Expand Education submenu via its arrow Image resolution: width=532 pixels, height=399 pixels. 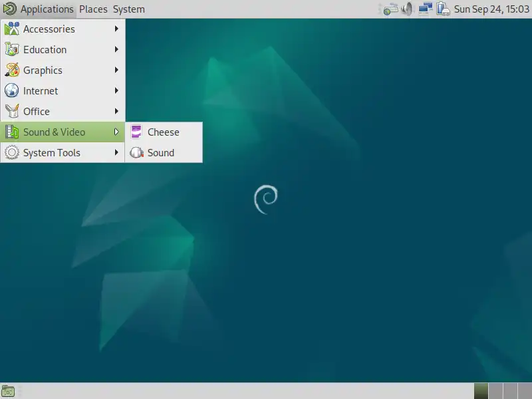(116, 49)
